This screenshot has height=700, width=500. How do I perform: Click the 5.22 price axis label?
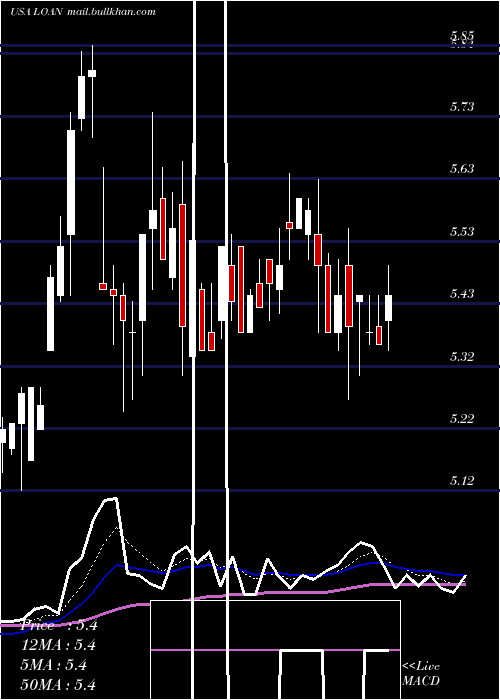462,418
